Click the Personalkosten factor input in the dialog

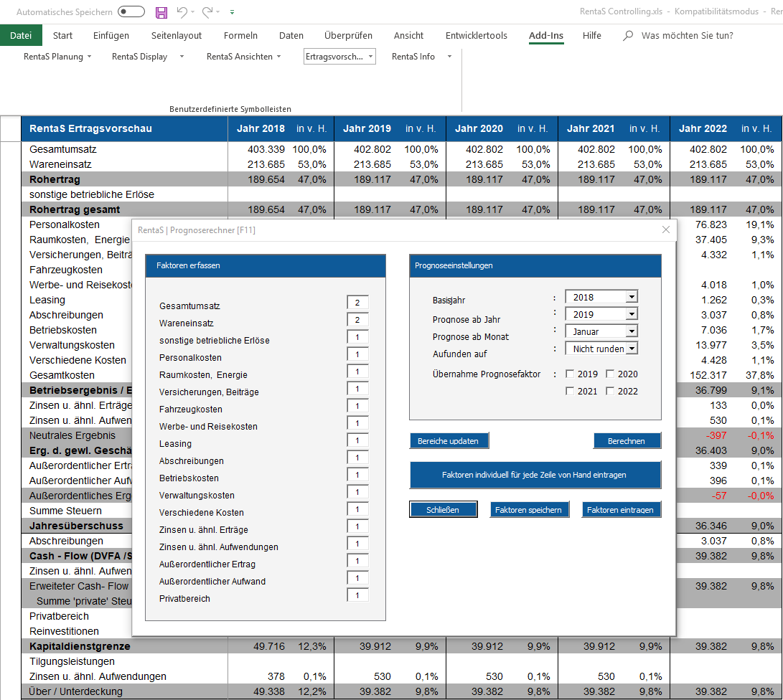pyautogui.click(x=357, y=354)
